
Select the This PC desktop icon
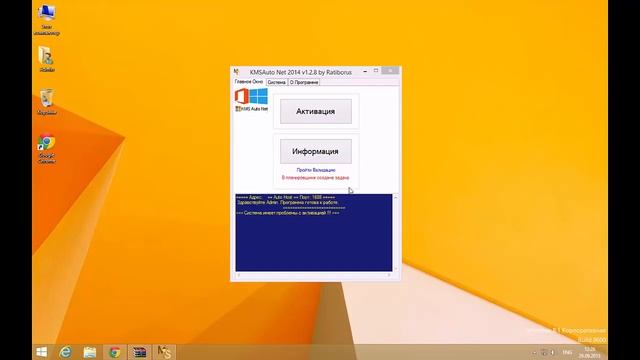tap(47, 20)
